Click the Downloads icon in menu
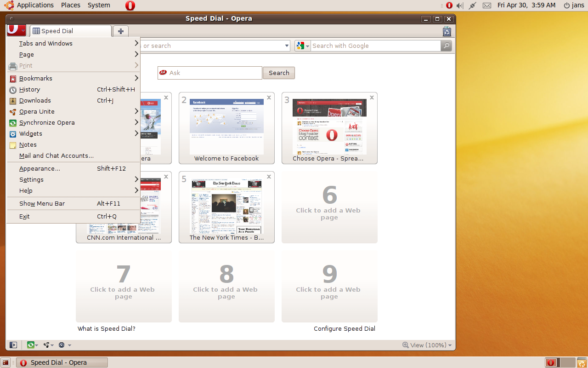The height and width of the screenshot is (368, 588). (x=13, y=101)
